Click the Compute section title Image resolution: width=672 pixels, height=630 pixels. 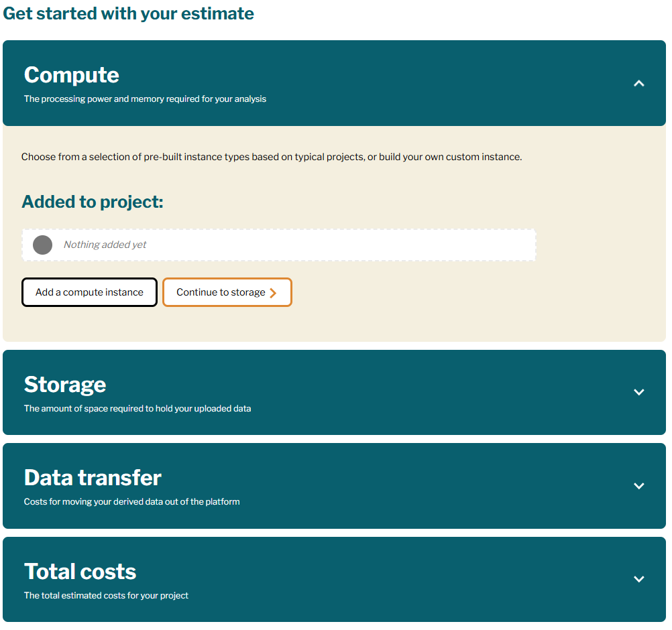(x=72, y=75)
